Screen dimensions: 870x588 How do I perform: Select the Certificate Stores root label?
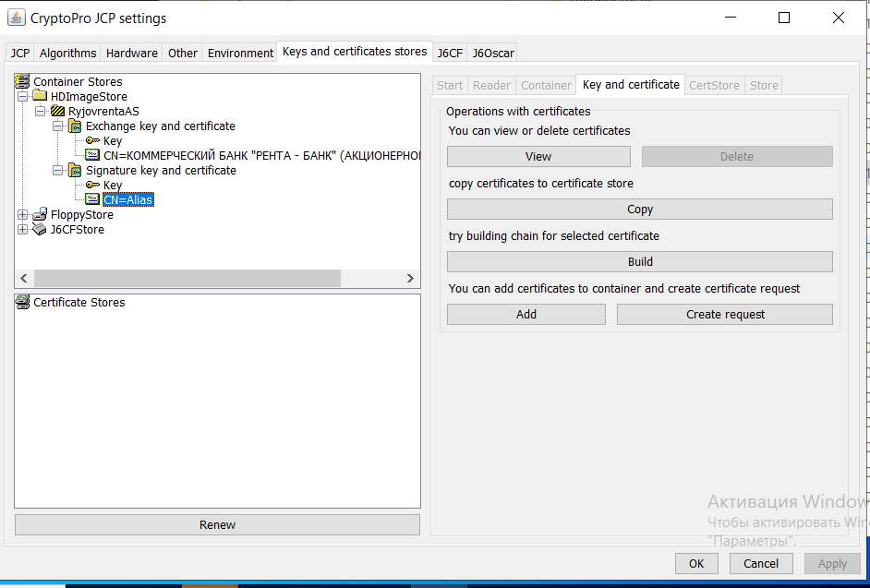click(x=79, y=303)
